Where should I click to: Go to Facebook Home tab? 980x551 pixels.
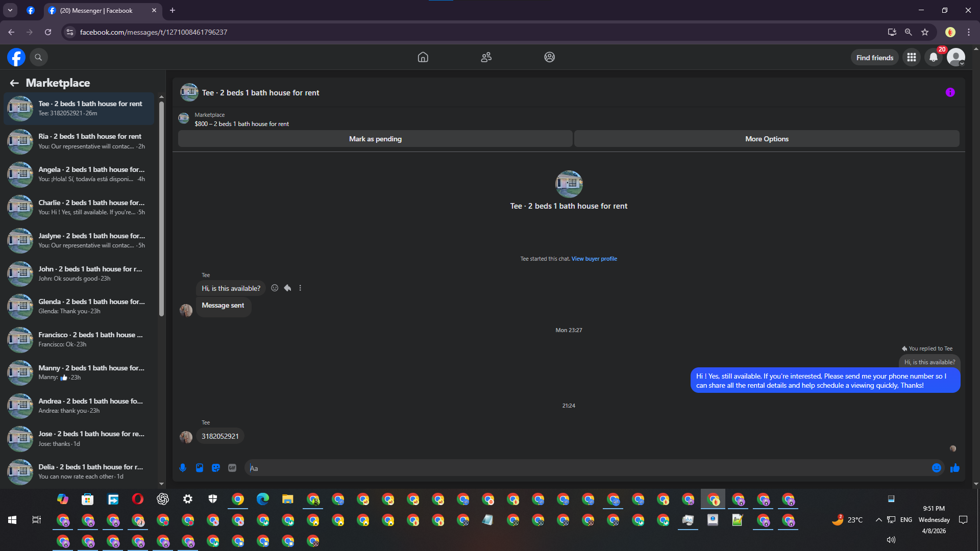[423, 57]
